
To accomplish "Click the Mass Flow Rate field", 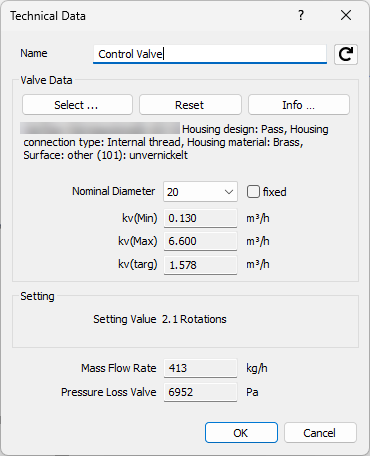I will (x=200, y=368).
